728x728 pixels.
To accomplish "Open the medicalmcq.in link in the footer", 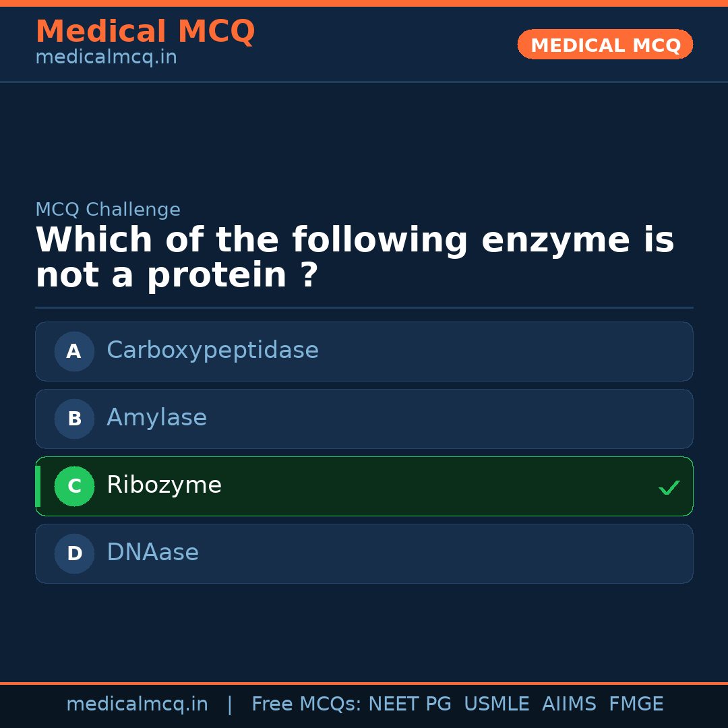I will pyautogui.click(x=137, y=704).
